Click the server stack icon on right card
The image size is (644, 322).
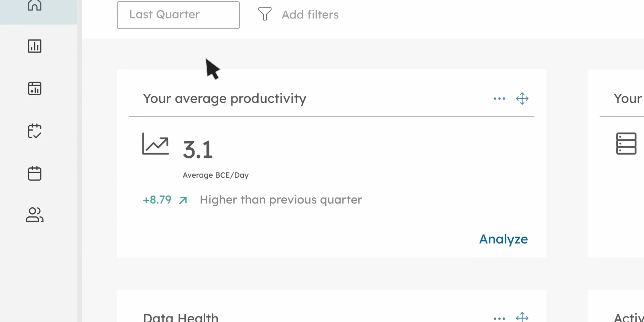(x=626, y=144)
